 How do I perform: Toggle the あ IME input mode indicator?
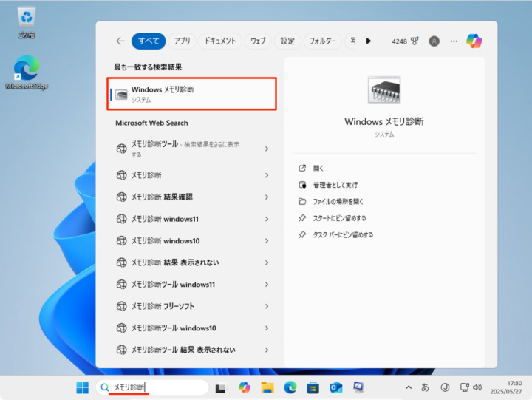pos(425,387)
